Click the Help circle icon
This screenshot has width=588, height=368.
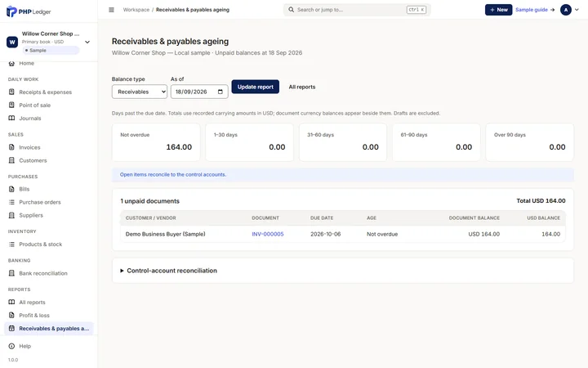tap(11, 346)
